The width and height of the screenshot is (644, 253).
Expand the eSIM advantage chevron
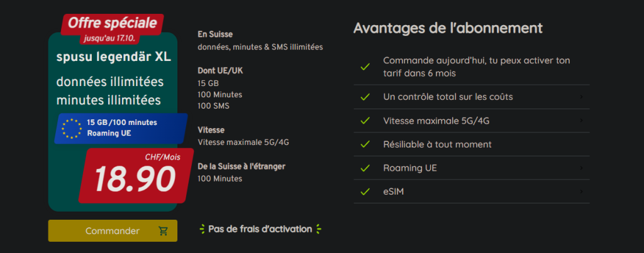pyautogui.click(x=582, y=191)
